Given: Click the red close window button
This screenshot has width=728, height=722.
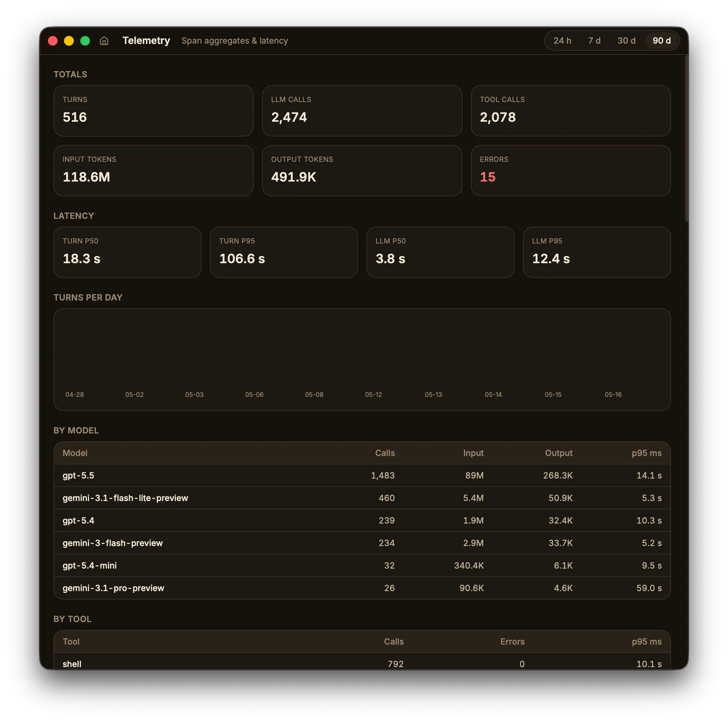Looking at the screenshot, I should 53,41.
